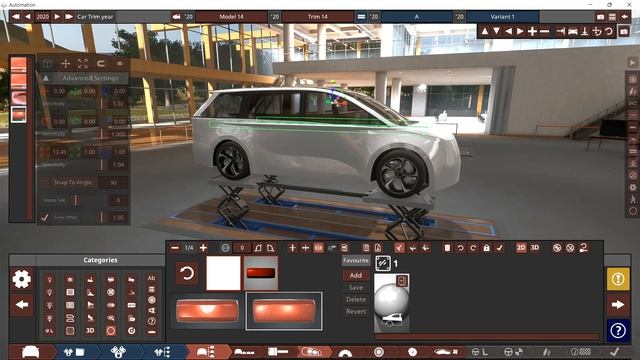The width and height of the screenshot is (640, 360).
Task: Increase the fixture page with plus button
Action: 203,248
